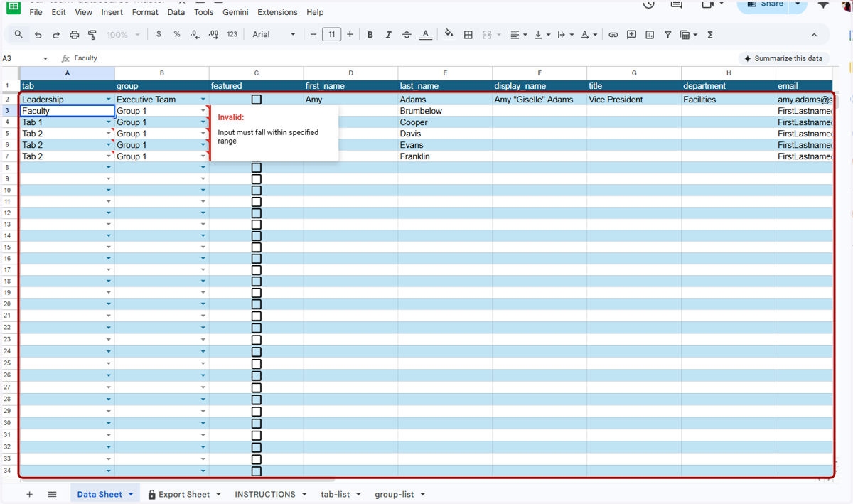The image size is (853, 504).
Task: Redo the last undone action
Action: pyautogui.click(x=56, y=35)
